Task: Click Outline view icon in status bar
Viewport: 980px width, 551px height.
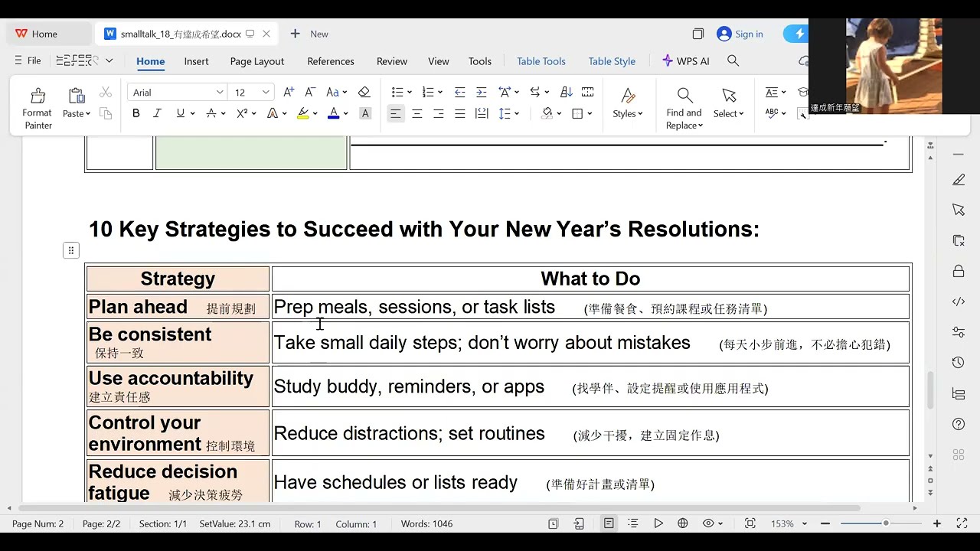Action: (x=633, y=523)
